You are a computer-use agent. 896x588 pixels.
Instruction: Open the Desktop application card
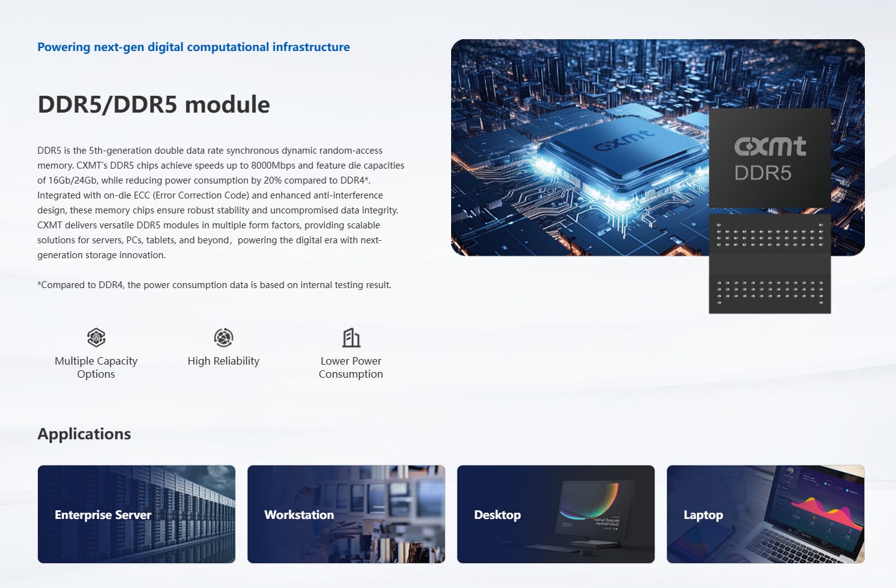556,514
